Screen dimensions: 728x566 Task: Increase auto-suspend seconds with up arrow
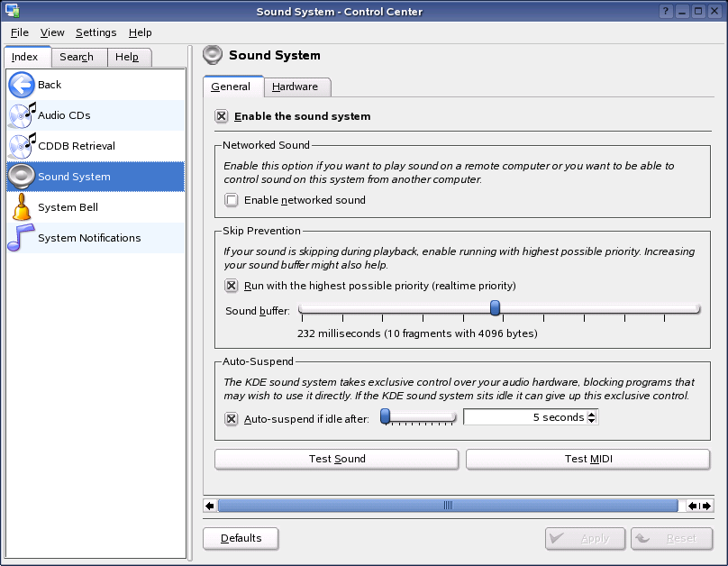tap(592, 414)
